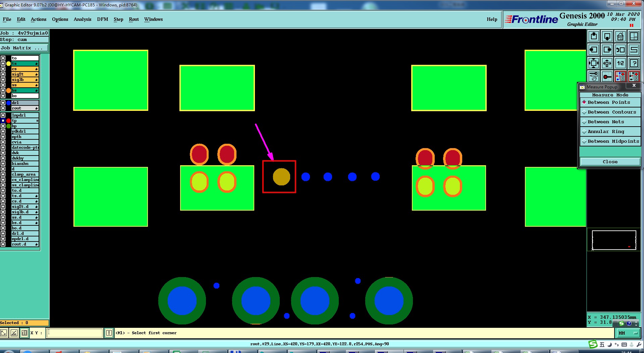
Task: Select Between Nets measure mode
Action: tap(610, 122)
